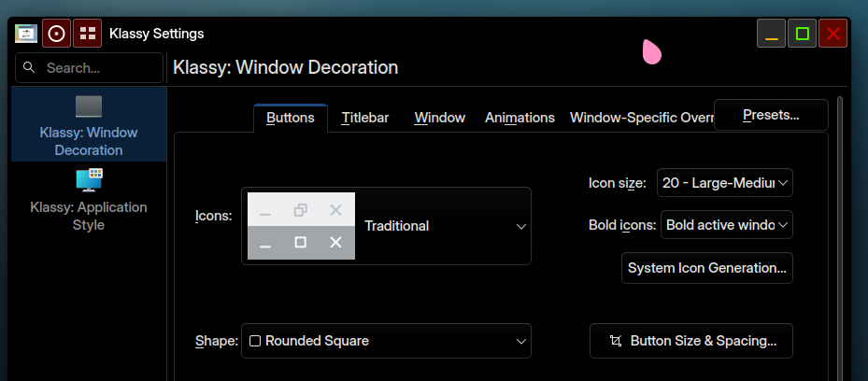Click the Klassy Settings window menu icon
Viewport: 868px width, 381px height.
pos(26,34)
